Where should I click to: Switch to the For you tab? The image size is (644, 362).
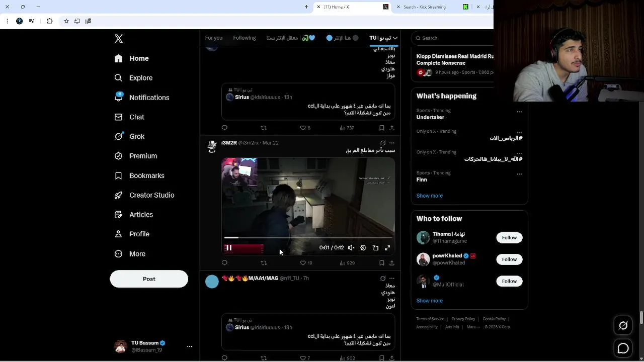click(214, 38)
